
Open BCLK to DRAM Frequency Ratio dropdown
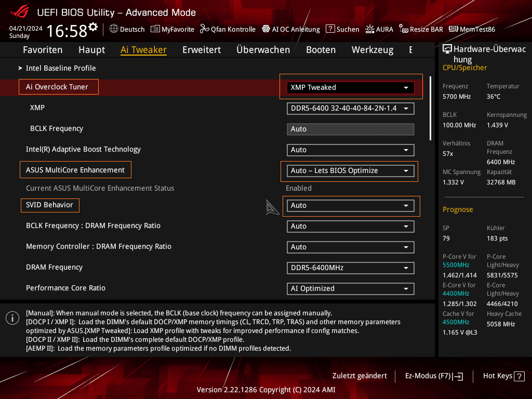pyautogui.click(x=351, y=227)
